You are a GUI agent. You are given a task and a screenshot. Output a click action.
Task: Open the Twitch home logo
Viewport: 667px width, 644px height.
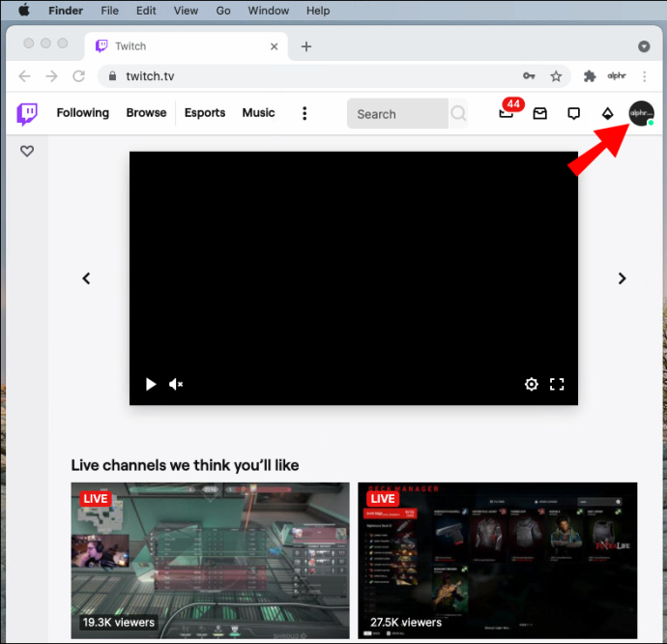click(27, 114)
